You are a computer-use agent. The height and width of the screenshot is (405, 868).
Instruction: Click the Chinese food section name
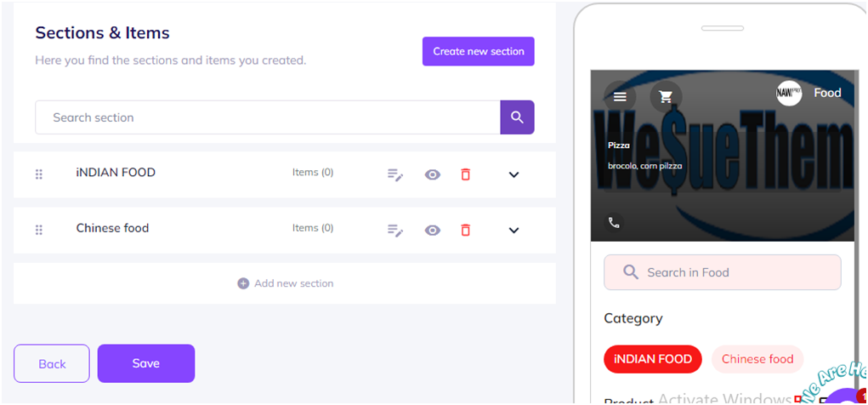pos(112,228)
